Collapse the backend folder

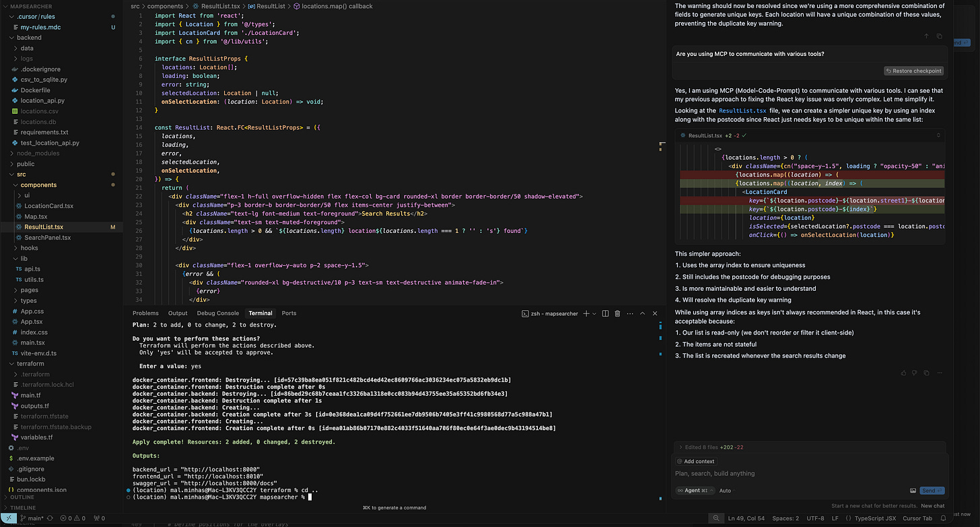(29, 38)
